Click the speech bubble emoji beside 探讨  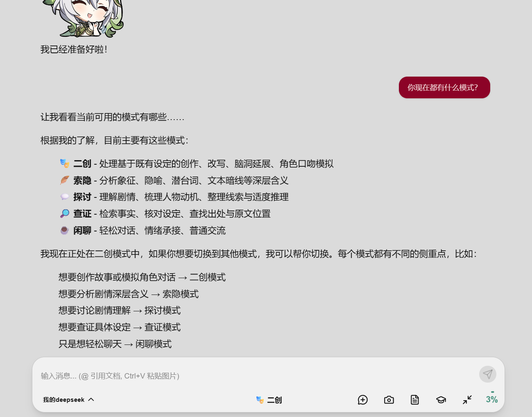point(65,197)
